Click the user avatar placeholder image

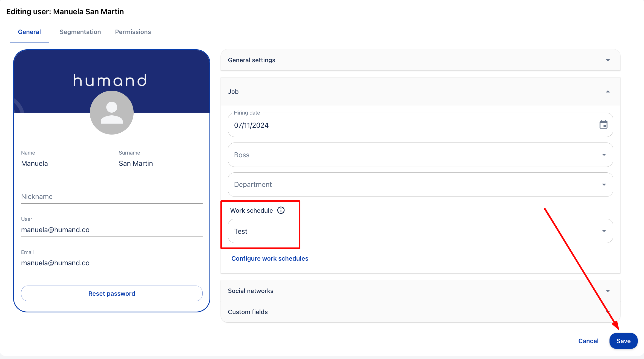(112, 113)
